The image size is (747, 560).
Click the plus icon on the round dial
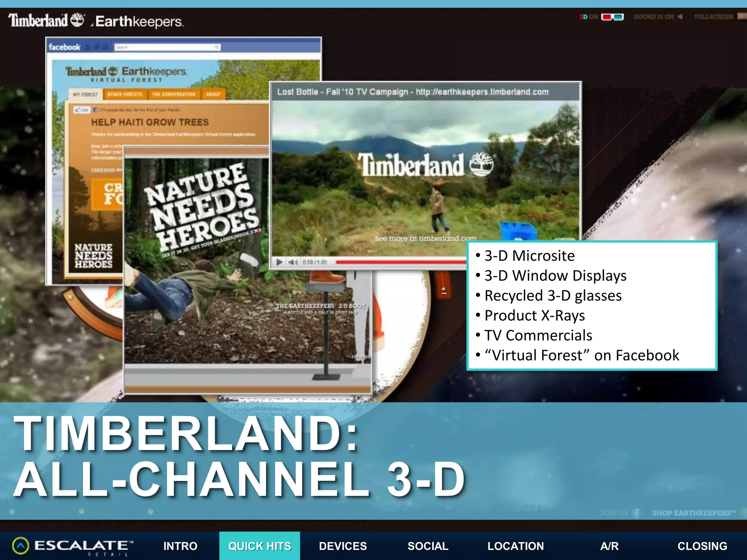pos(70,297)
